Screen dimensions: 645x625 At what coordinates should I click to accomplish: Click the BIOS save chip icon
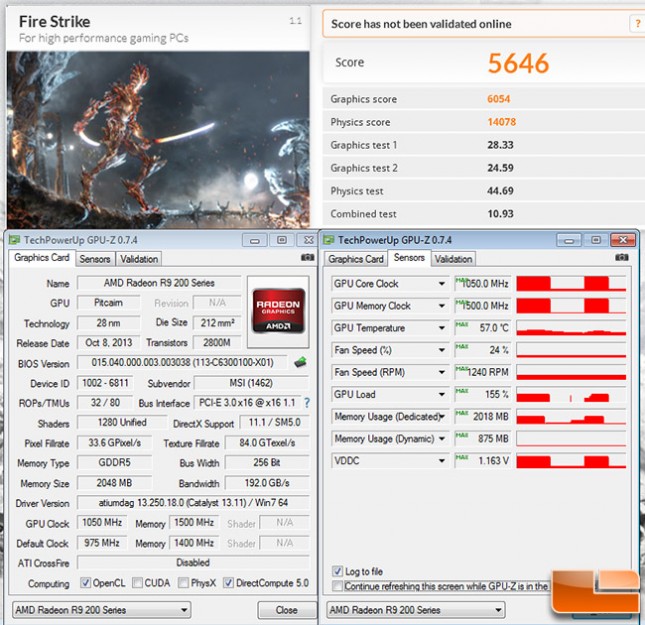(300, 362)
